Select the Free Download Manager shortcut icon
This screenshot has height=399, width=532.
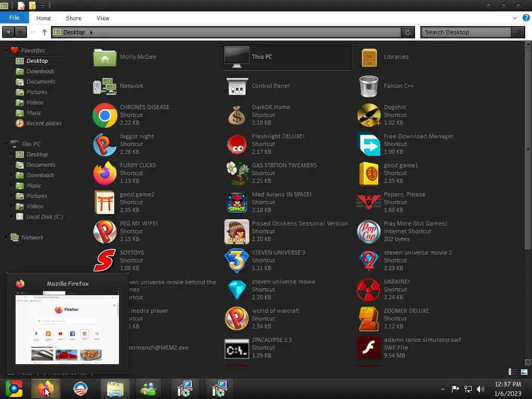(369, 144)
